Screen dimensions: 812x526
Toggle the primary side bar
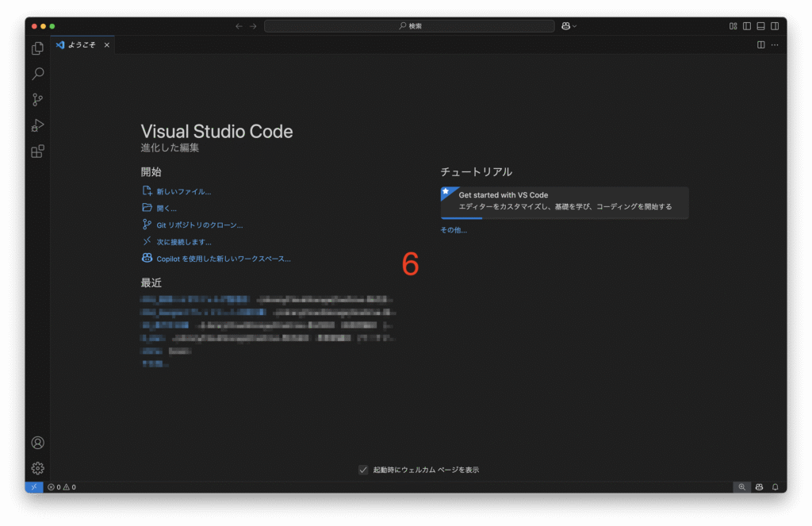click(747, 26)
